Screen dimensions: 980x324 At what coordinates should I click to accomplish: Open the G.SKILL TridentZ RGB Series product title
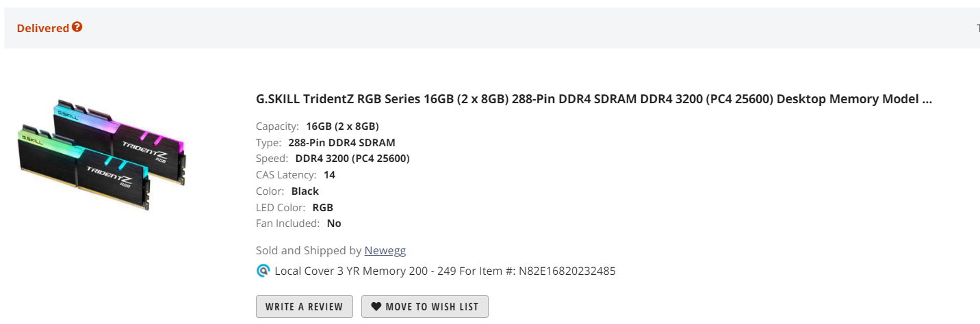pyautogui.click(x=594, y=99)
